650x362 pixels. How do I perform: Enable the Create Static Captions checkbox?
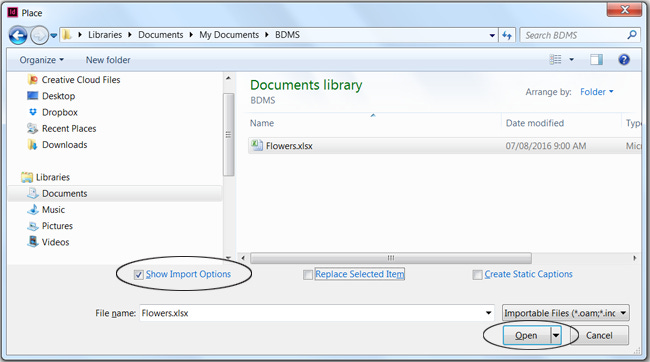pos(477,275)
